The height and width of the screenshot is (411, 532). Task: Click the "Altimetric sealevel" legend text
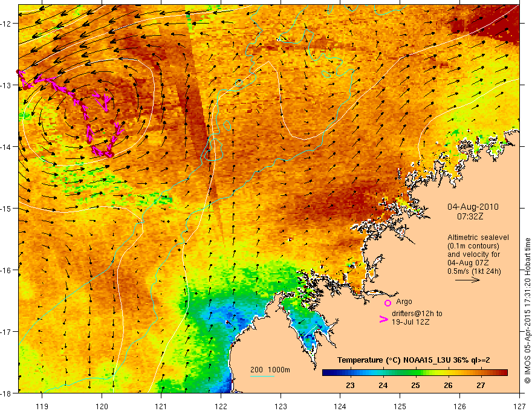click(478, 238)
